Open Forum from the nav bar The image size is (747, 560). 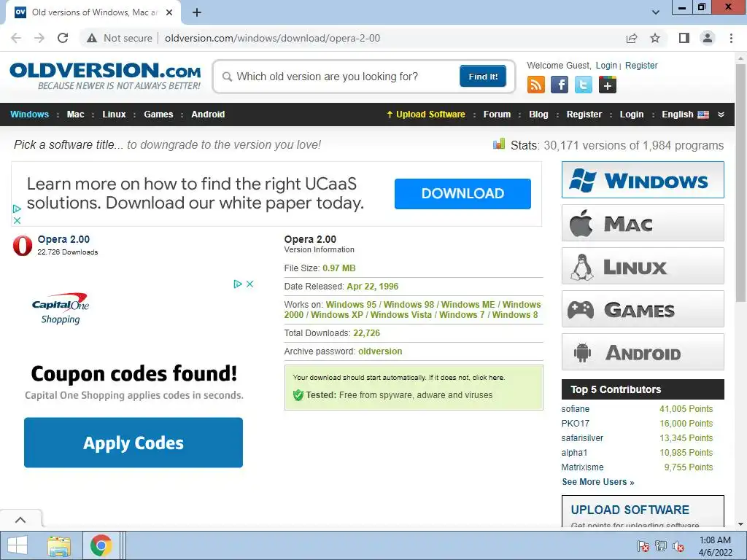tap(497, 114)
